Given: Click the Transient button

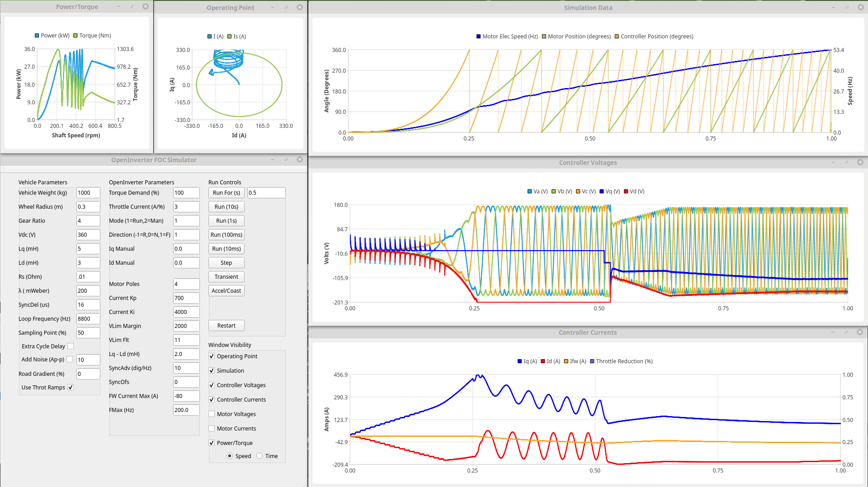Looking at the screenshot, I should (x=226, y=277).
